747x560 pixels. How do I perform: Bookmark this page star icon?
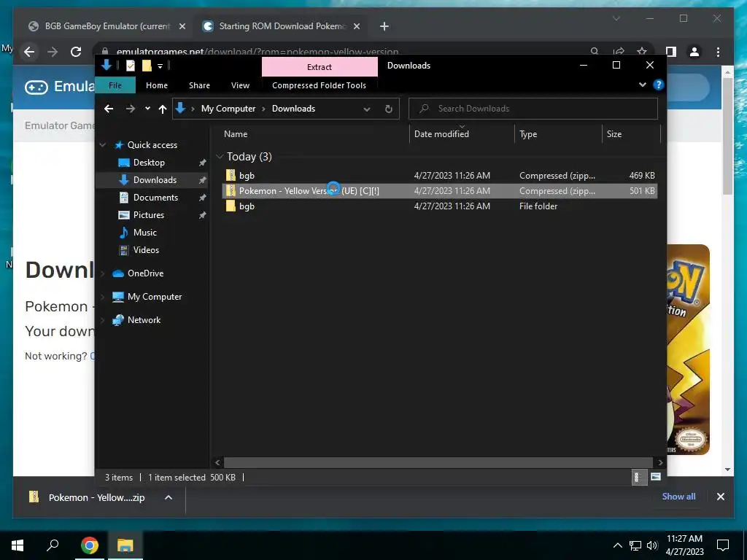[642, 52]
